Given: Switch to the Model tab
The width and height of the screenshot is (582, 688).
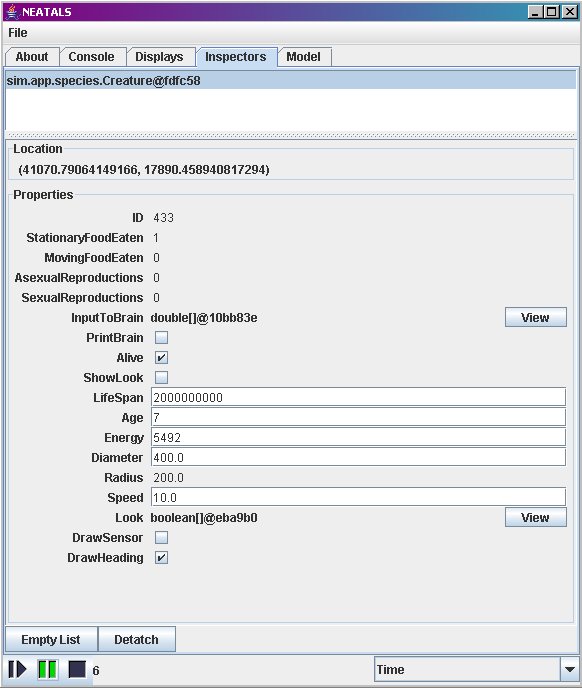Looking at the screenshot, I should tap(303, 57).
